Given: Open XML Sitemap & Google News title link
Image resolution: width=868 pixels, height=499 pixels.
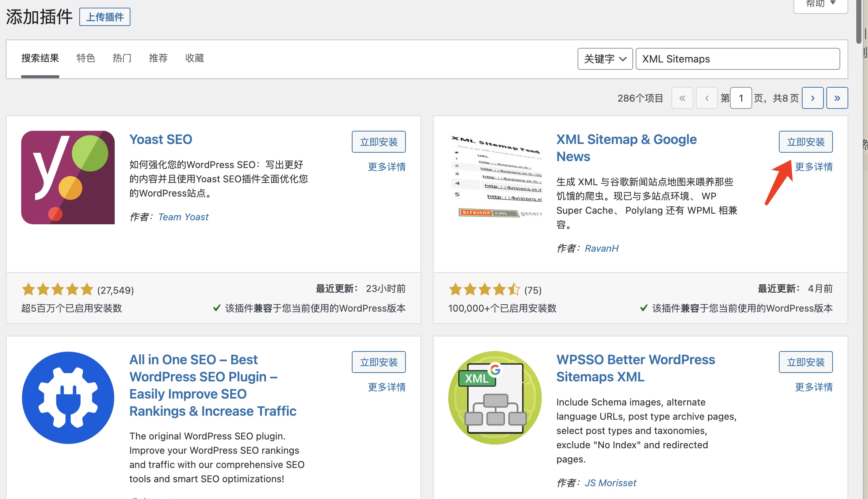Looking at the screenshot, I should [x=627, y=148].
